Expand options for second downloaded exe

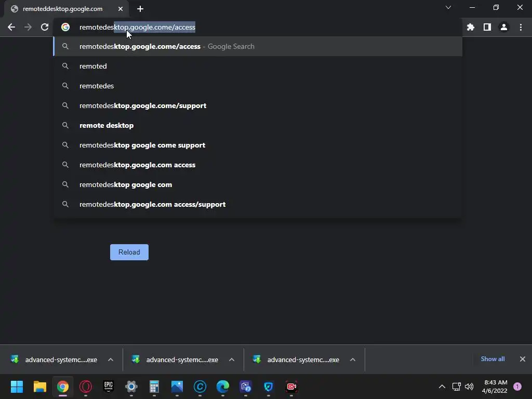point(232,360)
